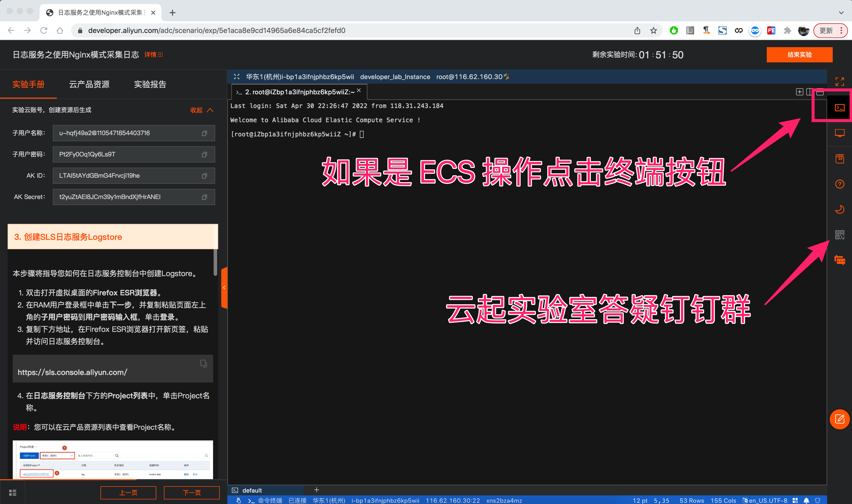Open the QR code icon in the sidebar

pyautogui.click(x=839, y=235)
